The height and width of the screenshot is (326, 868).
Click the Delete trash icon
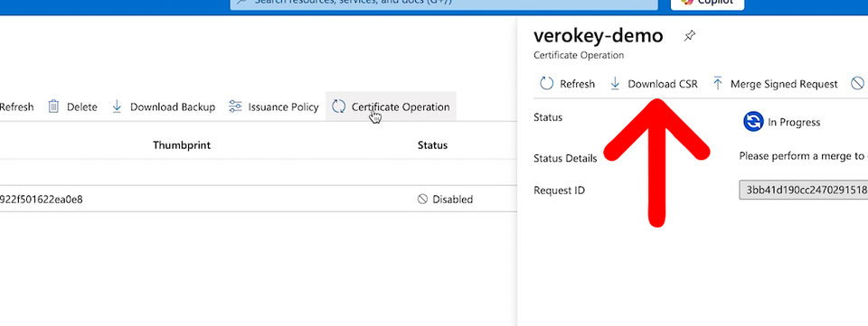53,107
